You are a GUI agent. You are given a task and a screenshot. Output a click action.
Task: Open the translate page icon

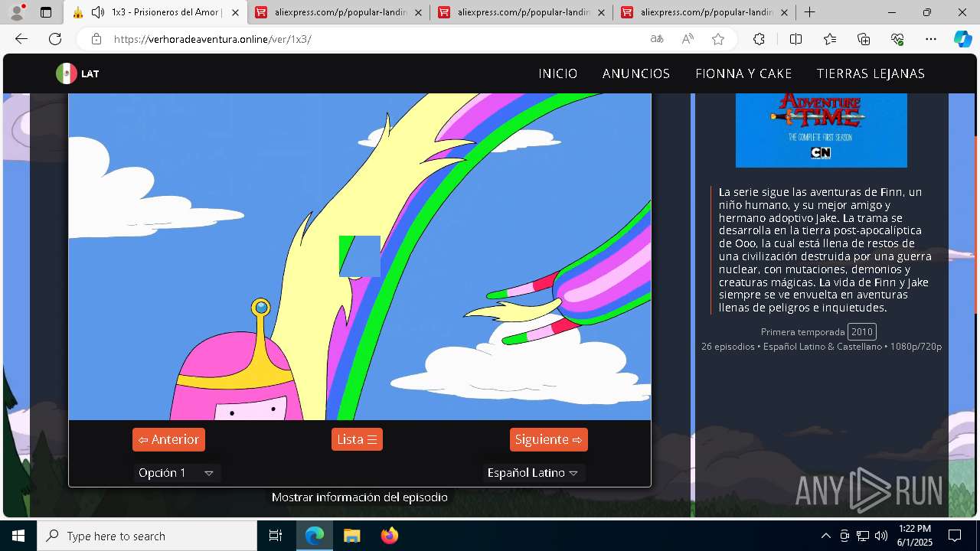[x=657, y=39]
